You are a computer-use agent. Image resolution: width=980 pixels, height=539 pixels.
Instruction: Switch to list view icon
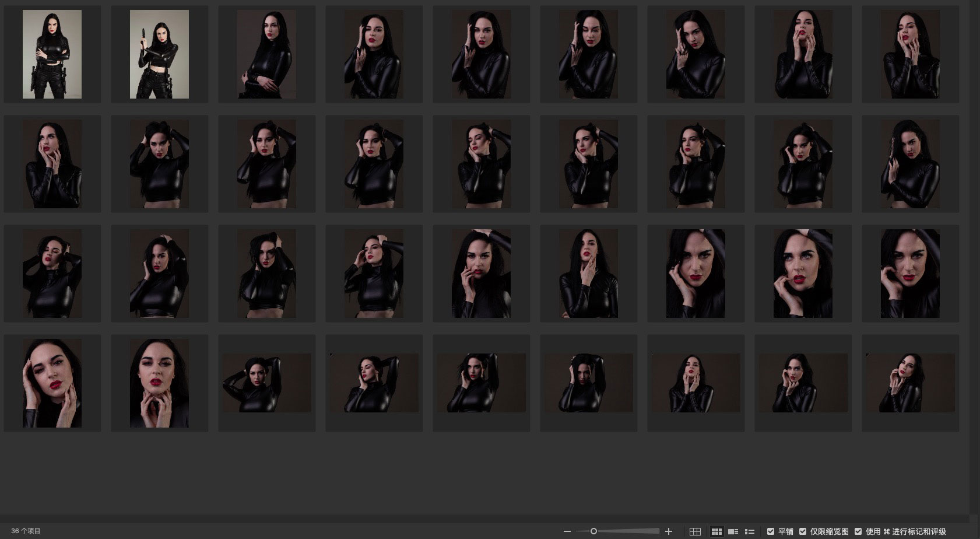tap(750, 531)
